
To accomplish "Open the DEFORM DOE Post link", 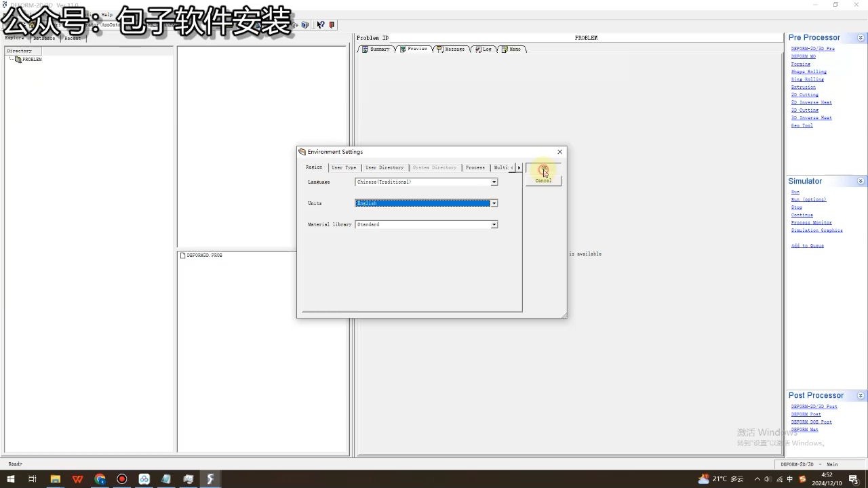I will pyautogui.click(x=811, y=422).
